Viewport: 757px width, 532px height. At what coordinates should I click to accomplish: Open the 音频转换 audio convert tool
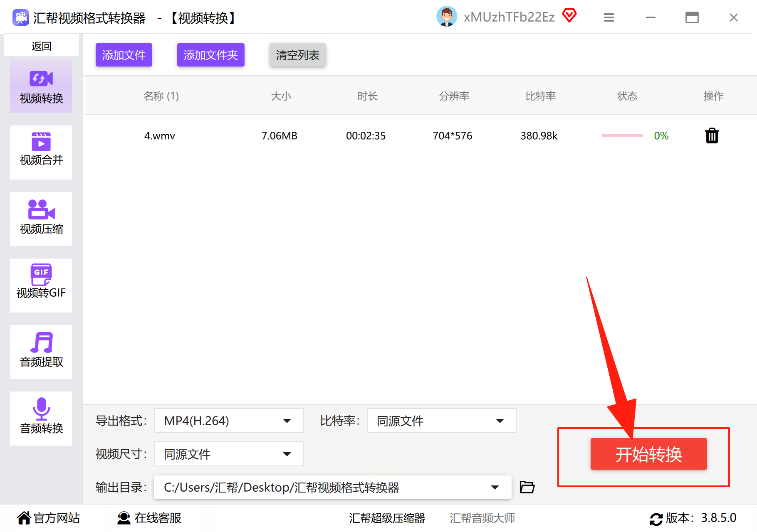coord(41,418)
